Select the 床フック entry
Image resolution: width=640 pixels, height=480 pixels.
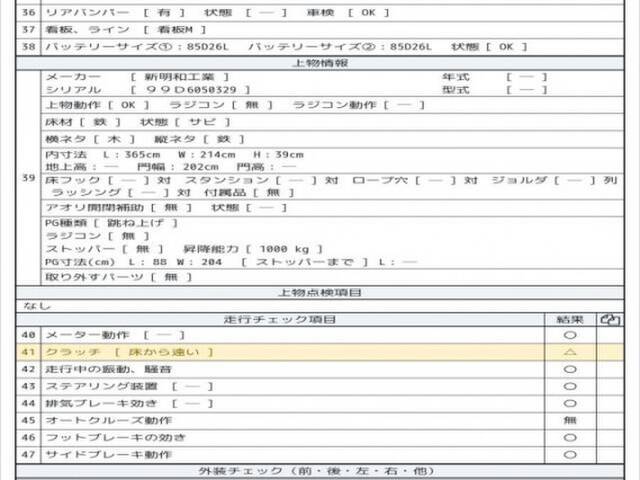click(x=108, y=180)
